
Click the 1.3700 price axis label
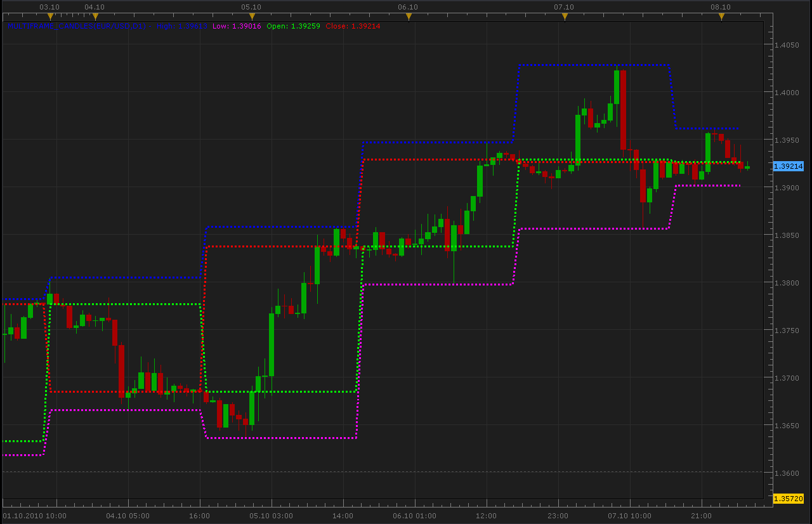787,378
